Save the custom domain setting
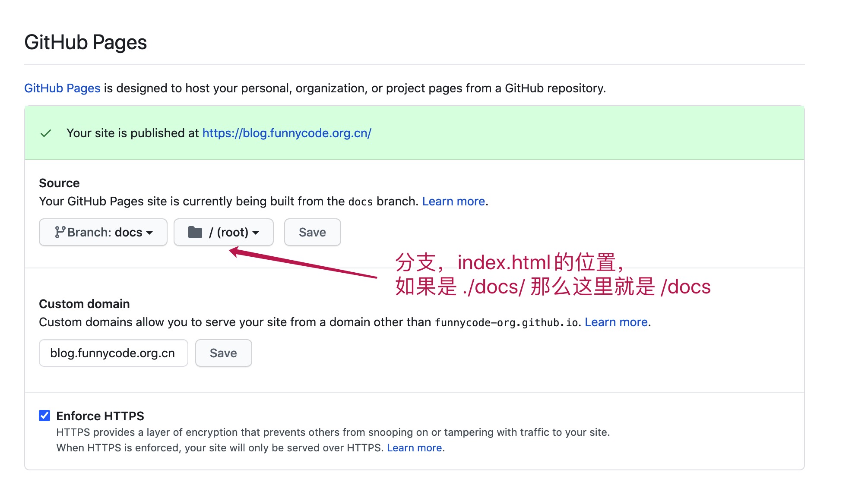The height and width of the screenshot is (504, 849). pyautogui.click(x=223, y=353)
